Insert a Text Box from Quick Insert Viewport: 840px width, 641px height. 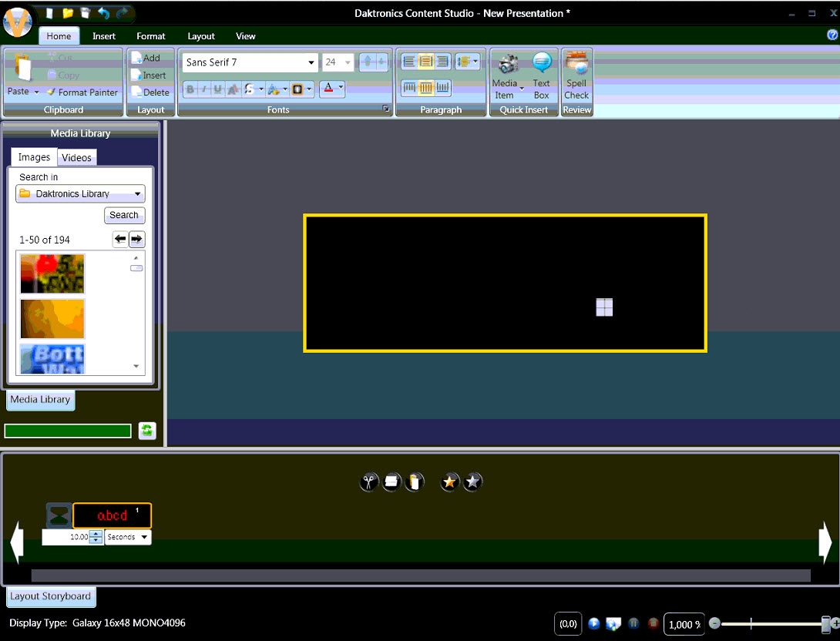pos(542,76)
